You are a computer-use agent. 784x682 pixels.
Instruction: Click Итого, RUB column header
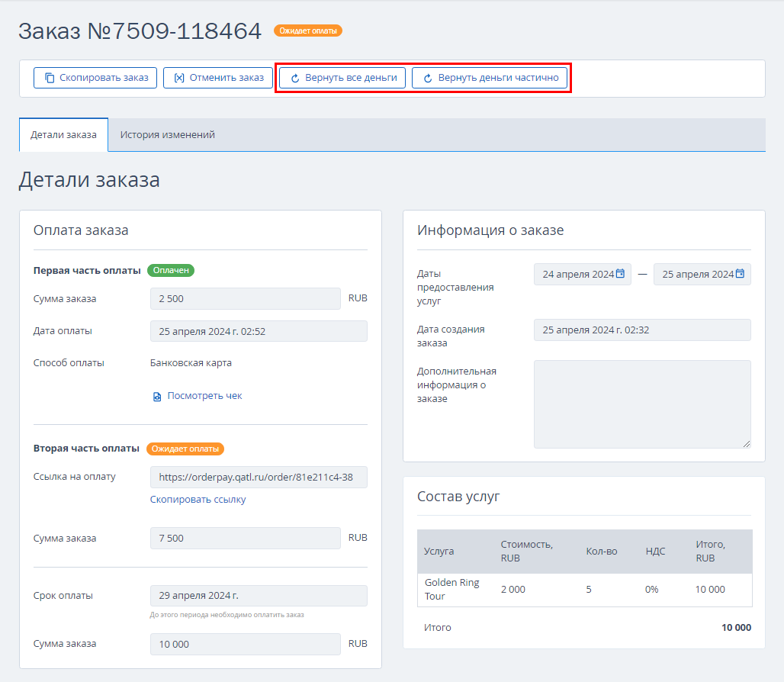[711, 551]
